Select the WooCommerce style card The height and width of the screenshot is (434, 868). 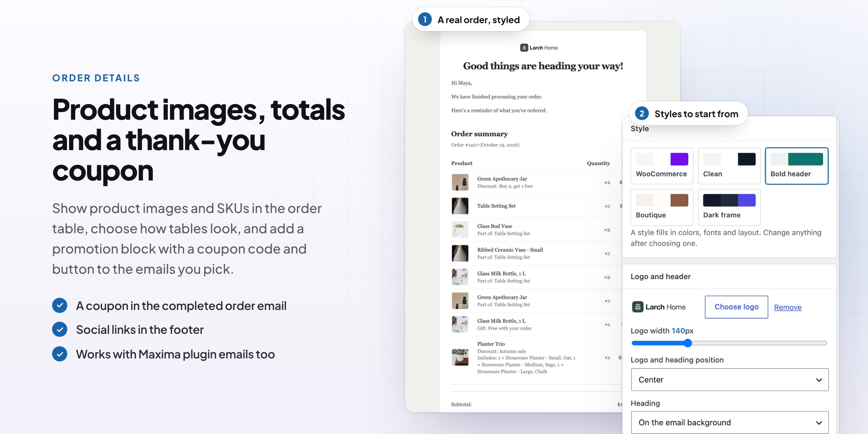(662, 166)
